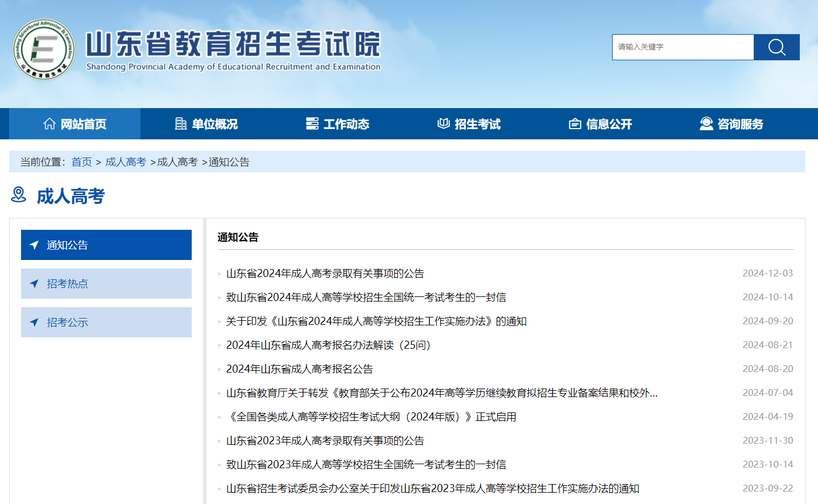Click the person icon beside 咨询服务
Image resolution: width=818 pixels, height=504 pixels.
[x=707, y=123]
